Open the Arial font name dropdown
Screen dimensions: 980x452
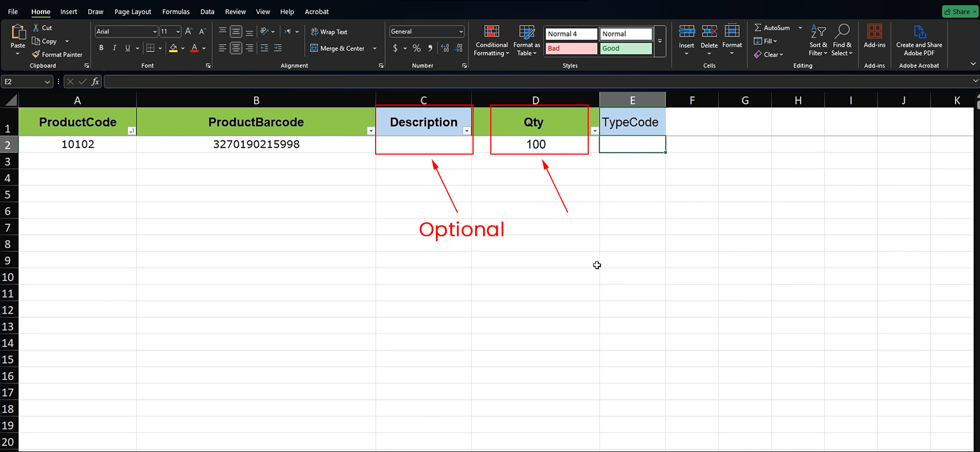(x=154, y=32)
